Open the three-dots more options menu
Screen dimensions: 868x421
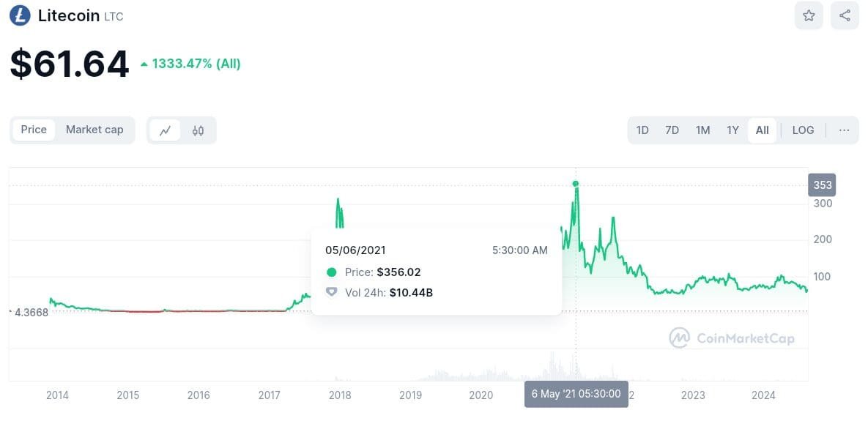point(844,130)
